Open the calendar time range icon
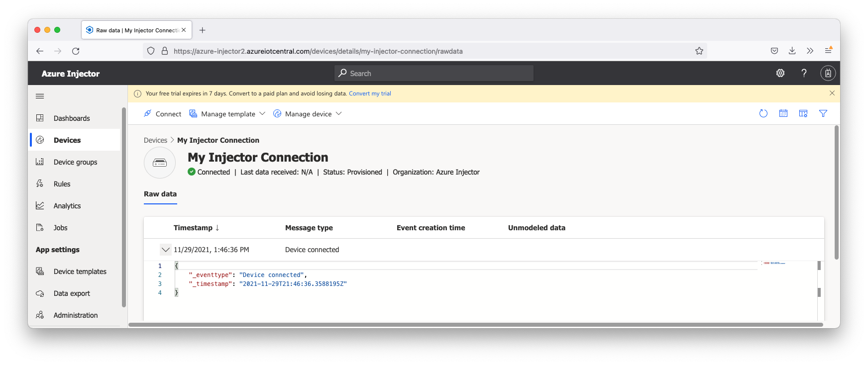 783,113
